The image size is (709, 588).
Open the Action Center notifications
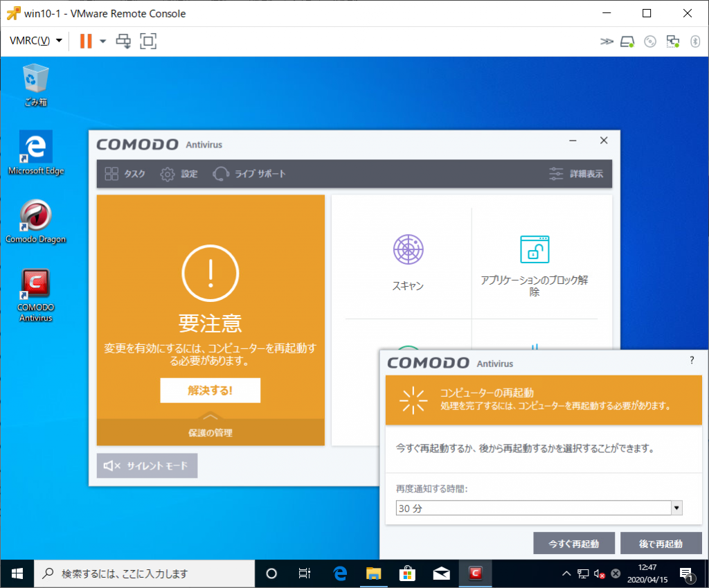click(x=686, y=573)
